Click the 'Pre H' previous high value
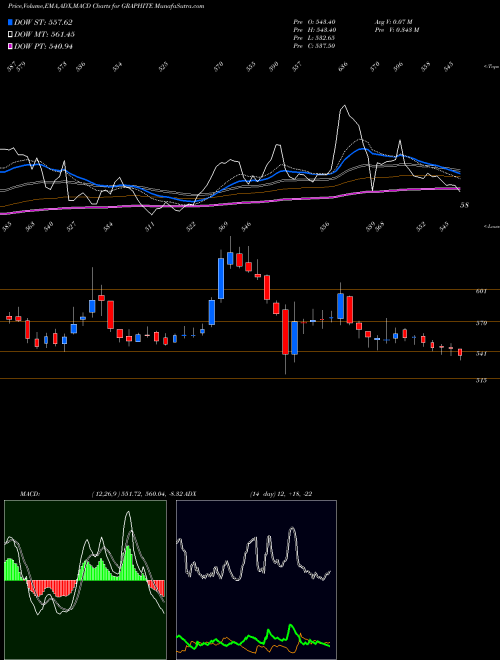 pos(314,30)
